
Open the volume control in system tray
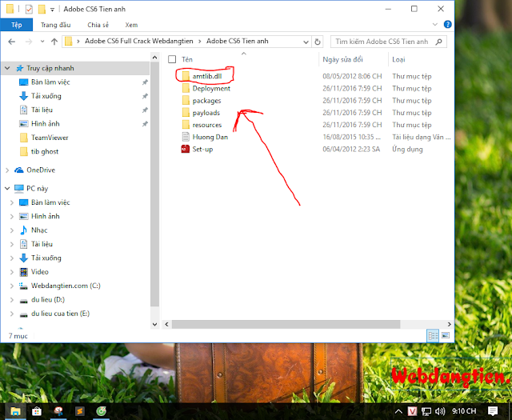pyautogui.click(x=440, y=411)
